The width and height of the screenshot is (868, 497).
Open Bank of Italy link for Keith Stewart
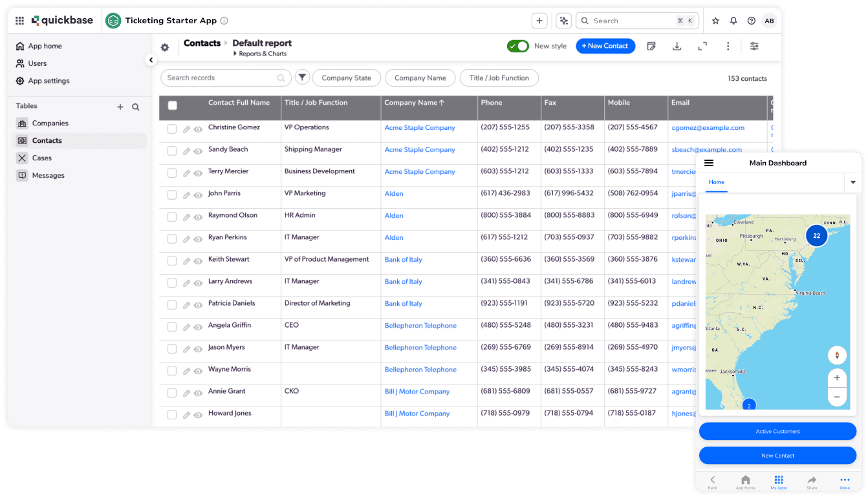403,260
